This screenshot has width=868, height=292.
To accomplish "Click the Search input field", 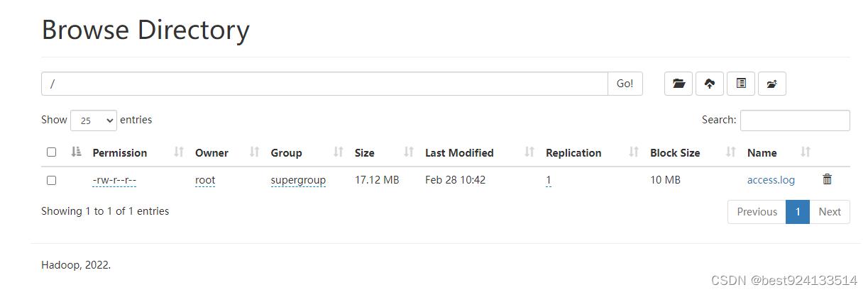I will [x=794, y=120].
